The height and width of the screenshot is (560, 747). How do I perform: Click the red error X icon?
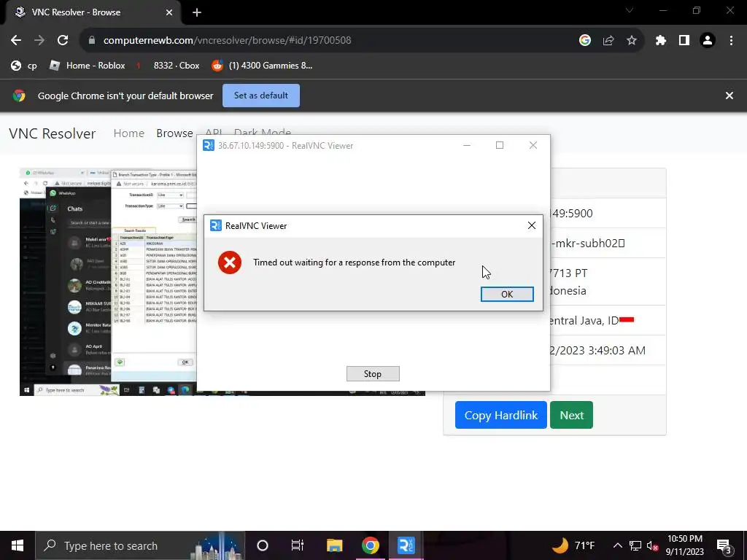point(230,262)
